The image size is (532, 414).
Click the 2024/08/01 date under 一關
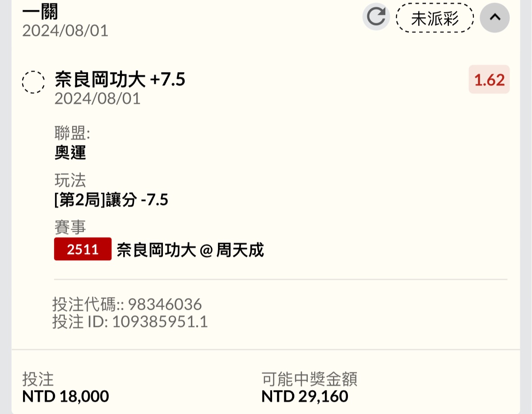pos(65,31)
